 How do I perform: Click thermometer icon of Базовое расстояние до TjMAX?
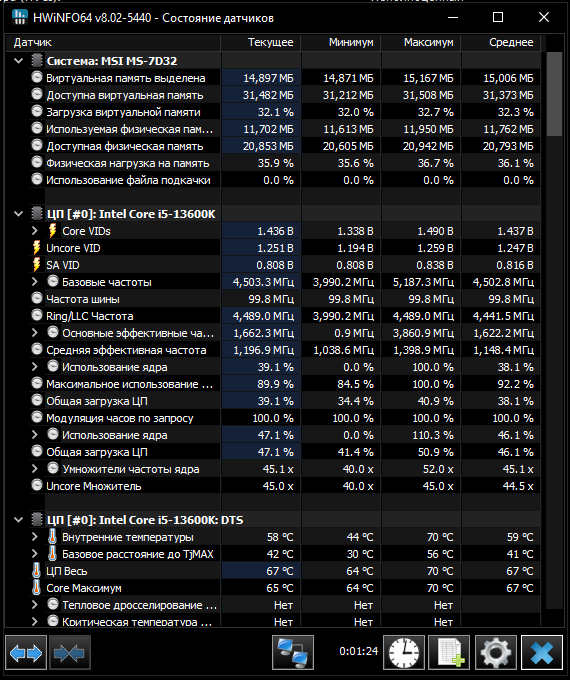pos(52,554)
